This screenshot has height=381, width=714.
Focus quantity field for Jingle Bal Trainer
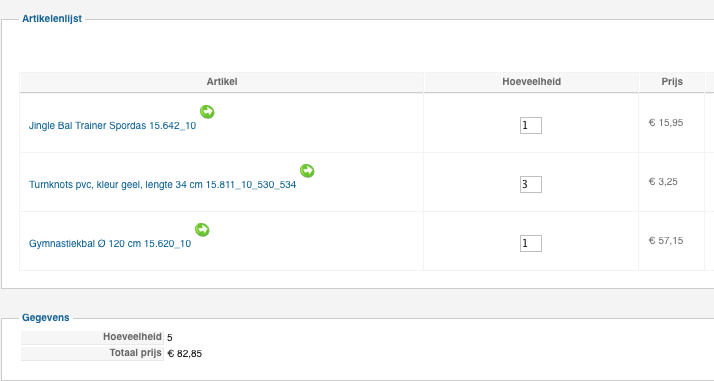click(531, 125)
